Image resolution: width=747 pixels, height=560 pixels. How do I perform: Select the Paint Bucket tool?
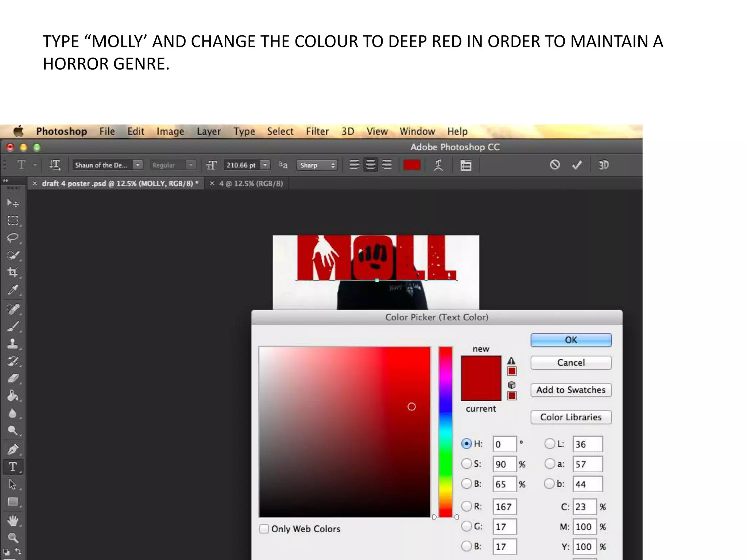tap(13, 396)
